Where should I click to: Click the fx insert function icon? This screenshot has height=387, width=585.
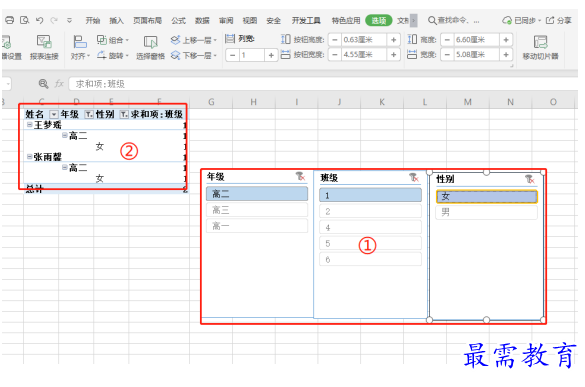(59, 84)
